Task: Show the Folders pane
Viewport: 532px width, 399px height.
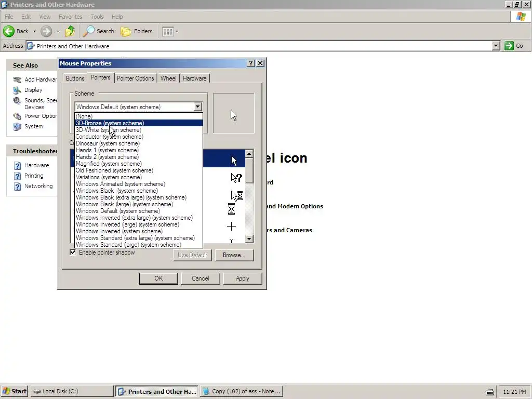Action: pos(137,31)
